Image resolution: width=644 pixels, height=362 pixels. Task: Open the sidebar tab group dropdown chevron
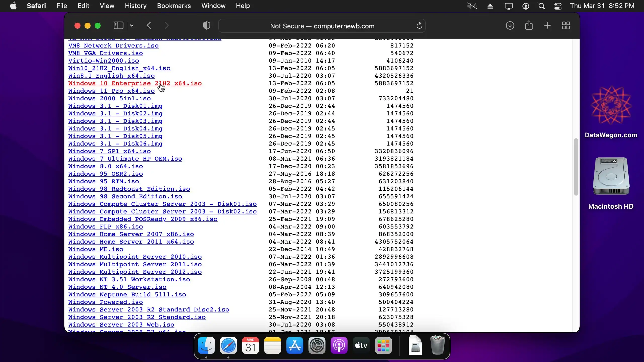(132, 26)
